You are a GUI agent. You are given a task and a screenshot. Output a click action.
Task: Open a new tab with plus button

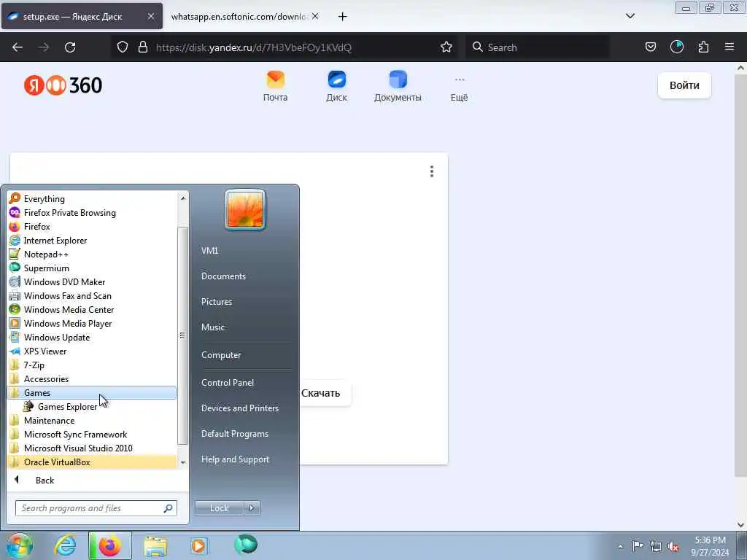pos(343,17)
